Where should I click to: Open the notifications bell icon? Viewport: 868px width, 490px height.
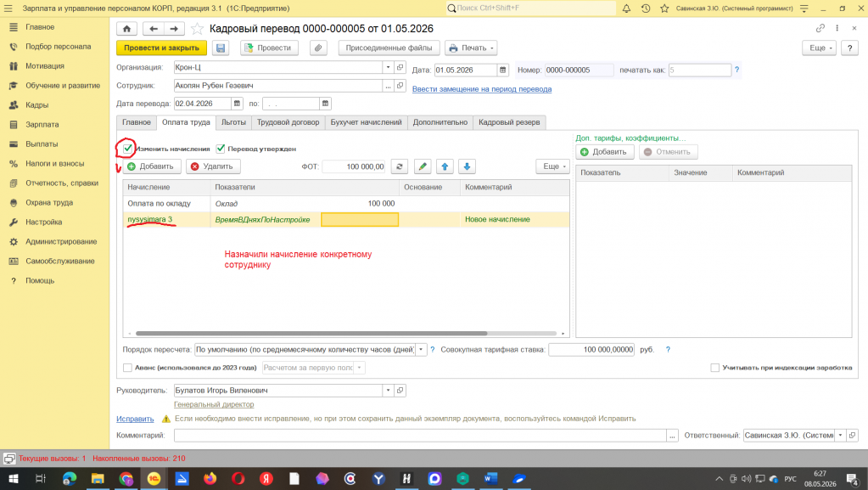(626, 8)
